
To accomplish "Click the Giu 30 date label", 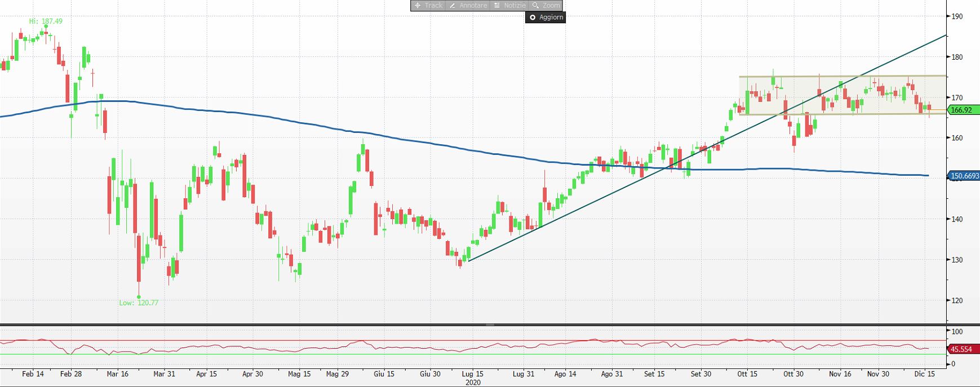I will coord(430,374).
